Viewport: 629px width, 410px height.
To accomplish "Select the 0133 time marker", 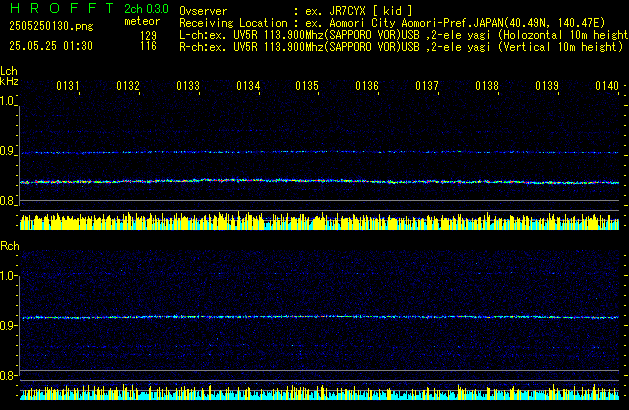I will [x=188, y=86].
